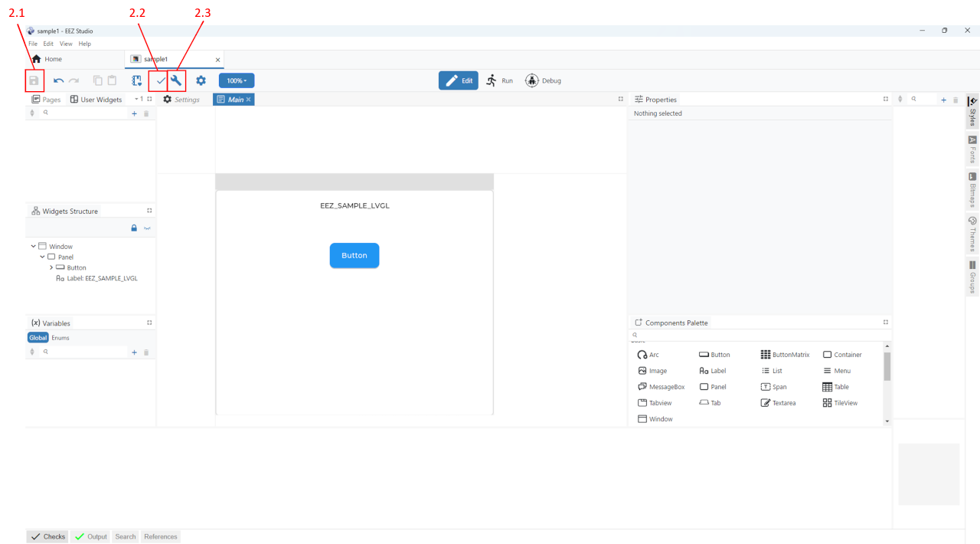Expand the Button tree node
This screenshot has width=980, height=544.
pyautogui.click(x=51, y=267)
